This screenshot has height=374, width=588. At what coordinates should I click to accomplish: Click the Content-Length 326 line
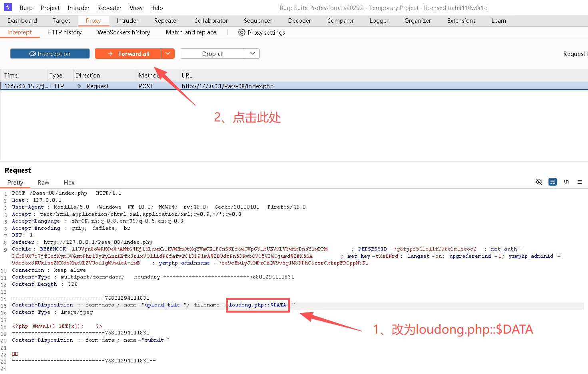pyautogui.click(x=45, y=284)
